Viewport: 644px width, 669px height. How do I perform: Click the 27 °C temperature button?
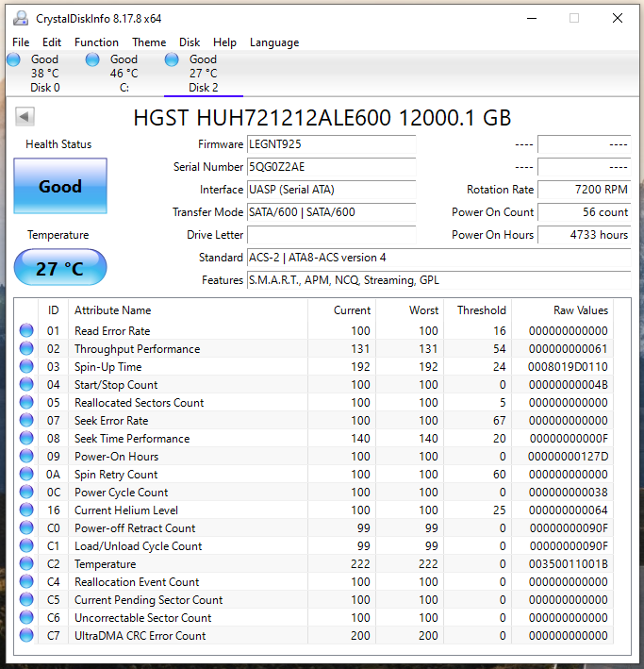[x=60, y=268]
